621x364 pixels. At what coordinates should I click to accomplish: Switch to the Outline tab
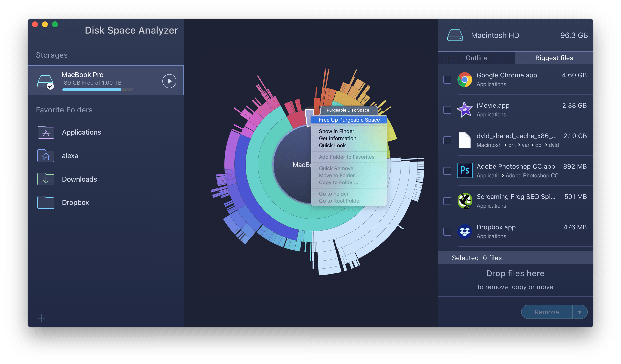[476, 57]
